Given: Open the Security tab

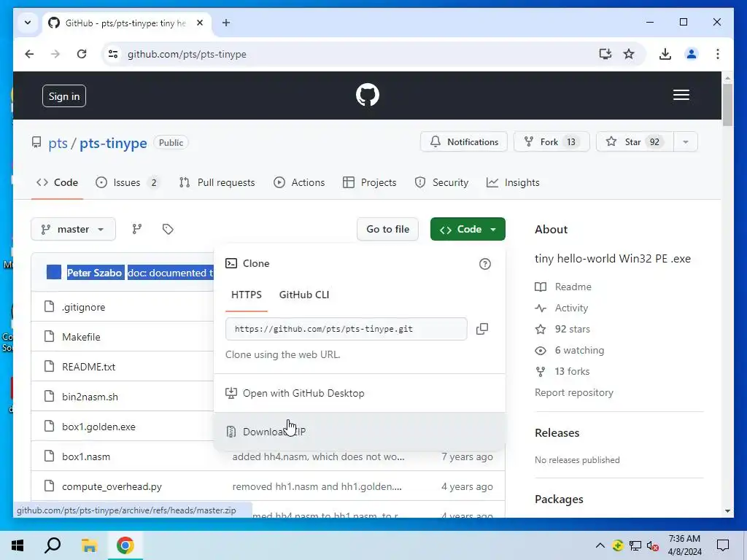Looking at the screenshot, I should 441,182.
